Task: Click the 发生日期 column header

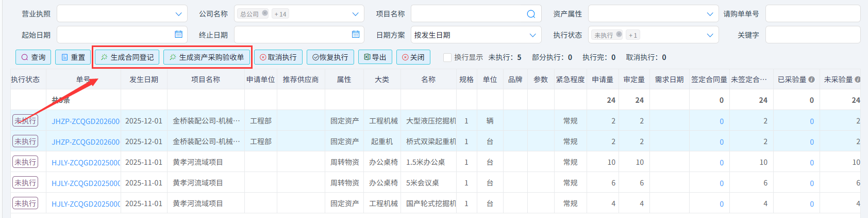Action: click(x=144, y=80)
